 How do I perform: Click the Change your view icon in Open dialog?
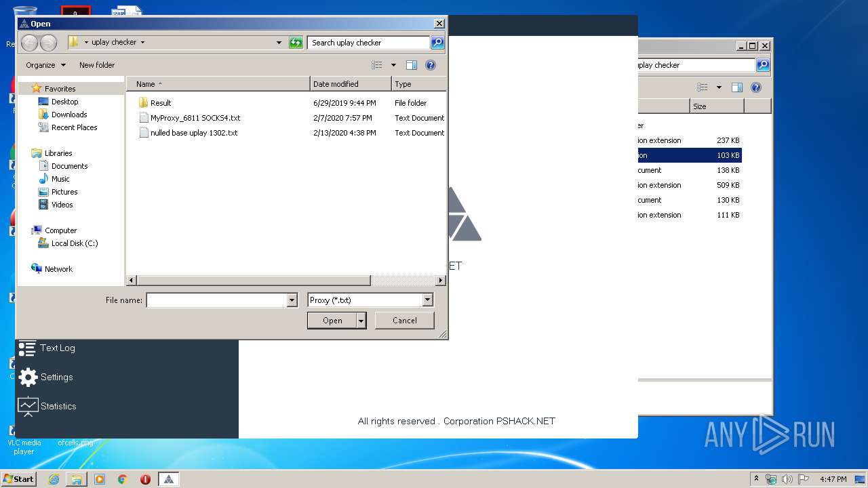click(377, 65)
